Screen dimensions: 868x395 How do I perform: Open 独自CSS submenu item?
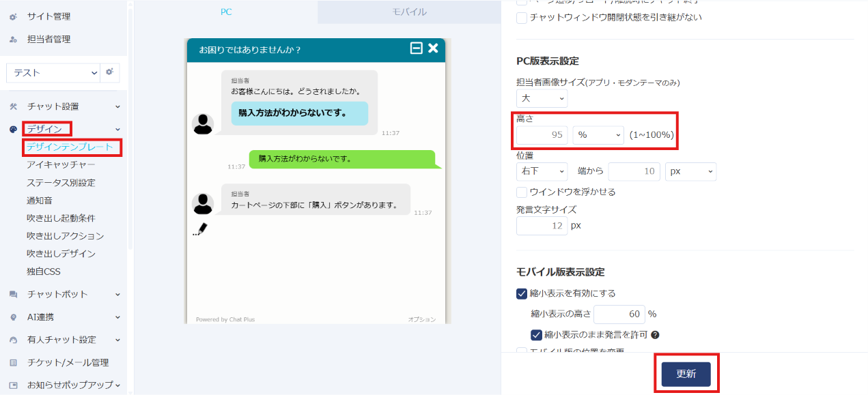pyautogui.click(x=44, y=271)
